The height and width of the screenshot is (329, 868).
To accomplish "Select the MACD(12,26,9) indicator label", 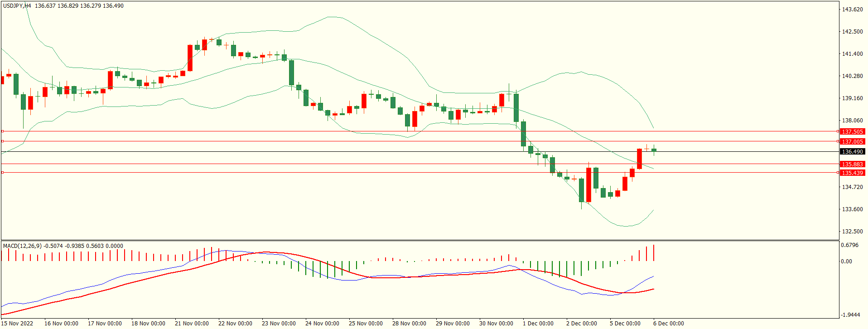I will pos(22,246).
